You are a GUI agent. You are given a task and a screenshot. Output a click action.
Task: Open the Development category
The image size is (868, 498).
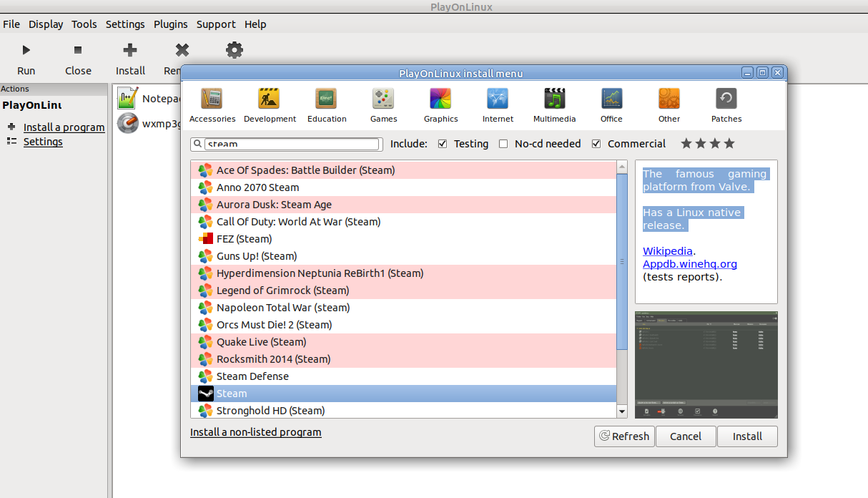pos(270,104)
